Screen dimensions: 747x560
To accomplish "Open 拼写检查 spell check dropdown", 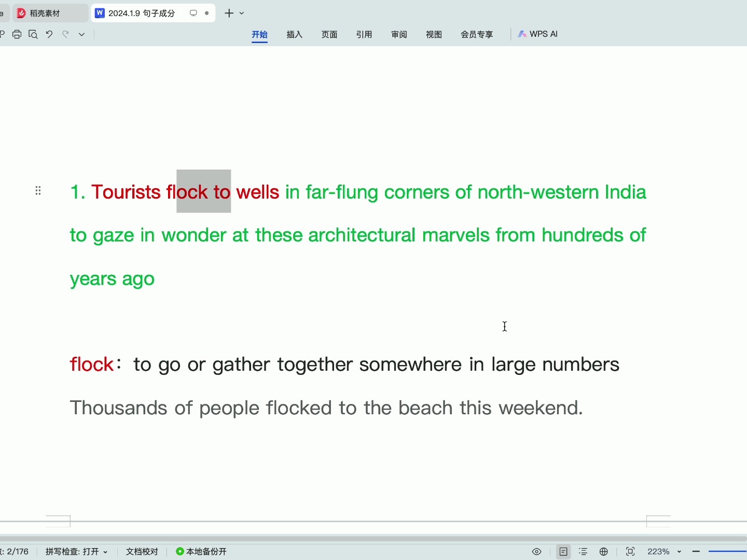I will (76, 551).
